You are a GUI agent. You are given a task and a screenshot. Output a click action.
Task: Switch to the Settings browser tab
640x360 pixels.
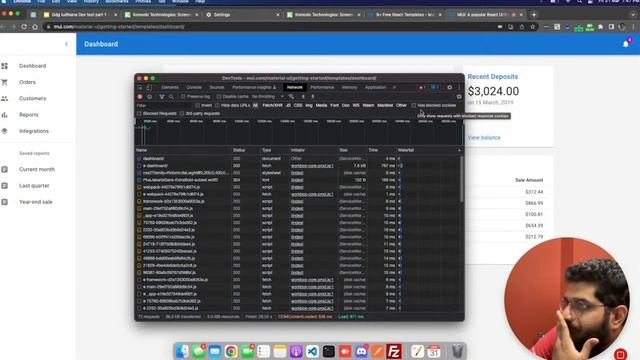242,15
